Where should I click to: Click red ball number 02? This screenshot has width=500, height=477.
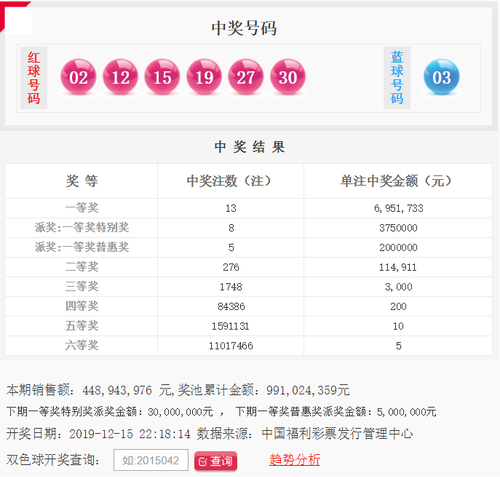78,77
